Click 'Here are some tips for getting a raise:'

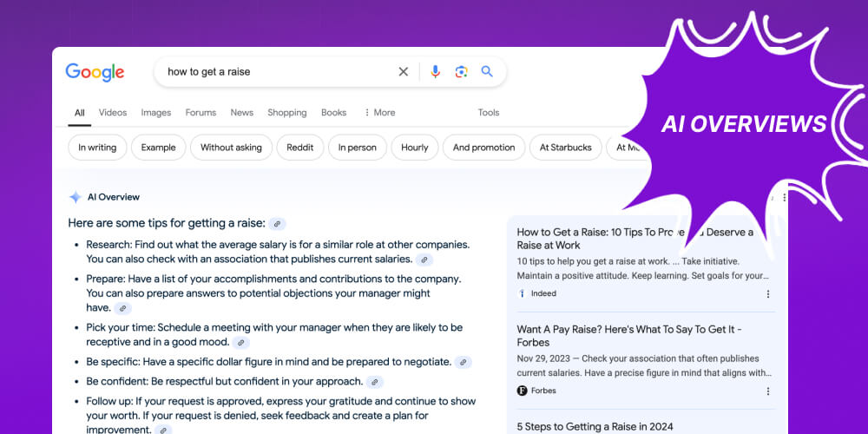coord(167,223)
